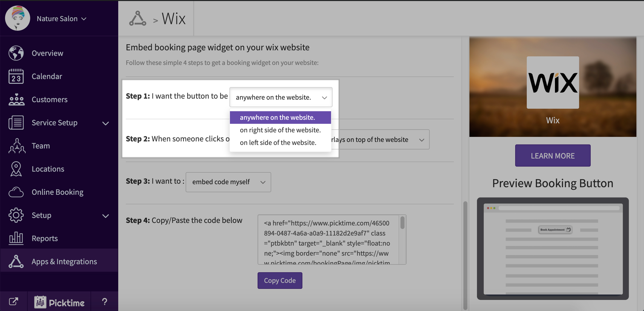Click the Locations map pin icon

pos(16,169)
